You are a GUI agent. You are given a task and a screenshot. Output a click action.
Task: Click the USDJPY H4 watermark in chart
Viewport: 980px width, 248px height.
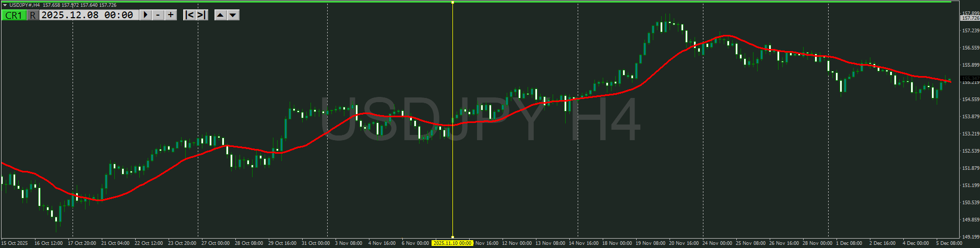479,120
